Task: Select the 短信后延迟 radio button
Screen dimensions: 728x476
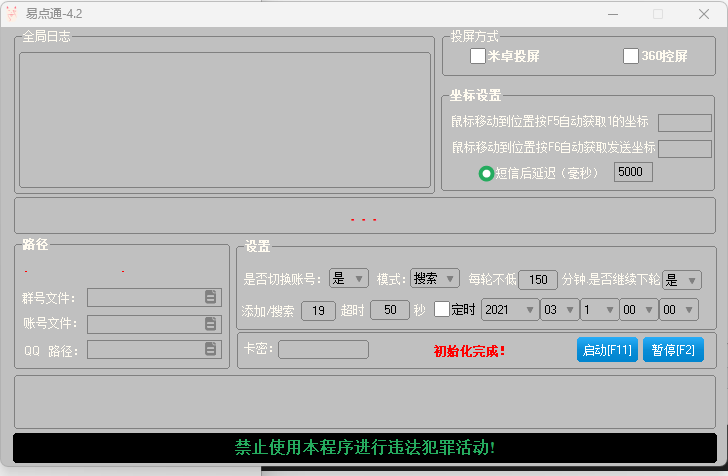Action: (x=486, y=173)
